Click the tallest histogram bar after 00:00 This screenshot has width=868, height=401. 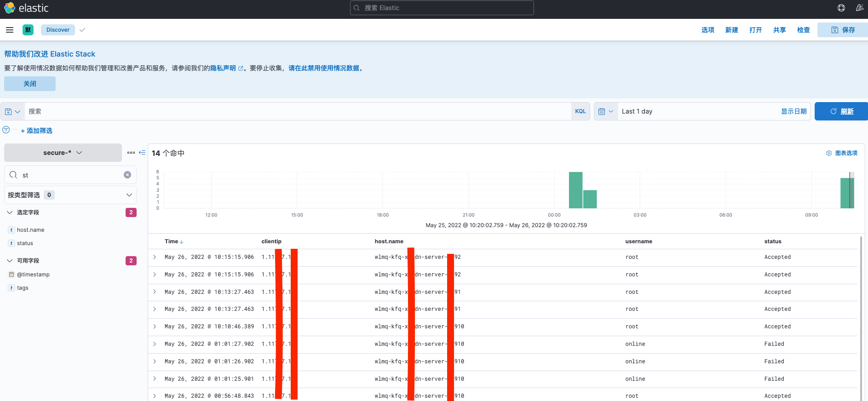pyautogui.click(x=575, y=190)
